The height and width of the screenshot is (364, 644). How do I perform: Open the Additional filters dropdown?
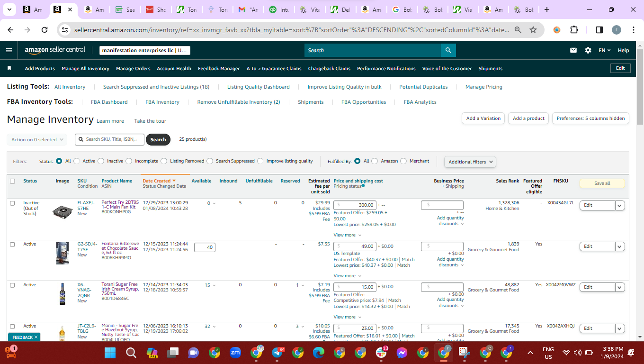[470, 162]
